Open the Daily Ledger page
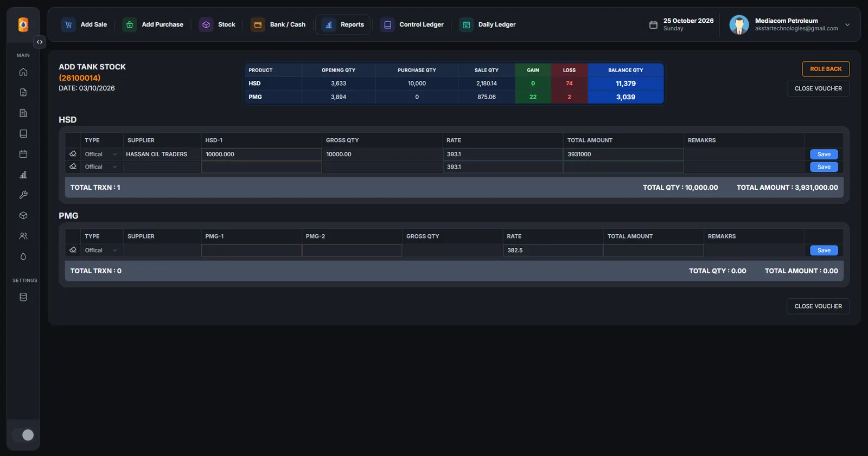This screenshot has height=456, width=868. pos(488,24)
